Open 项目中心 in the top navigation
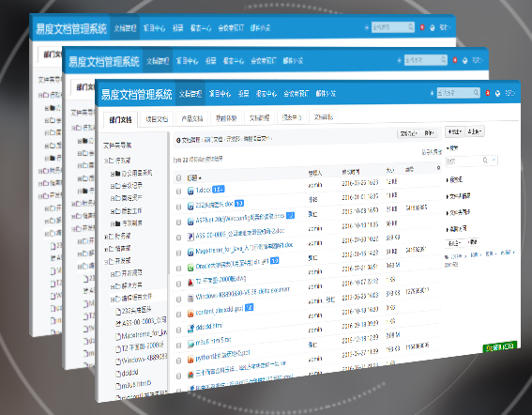Screen dimensions: 532x415 tap(220, 93)
